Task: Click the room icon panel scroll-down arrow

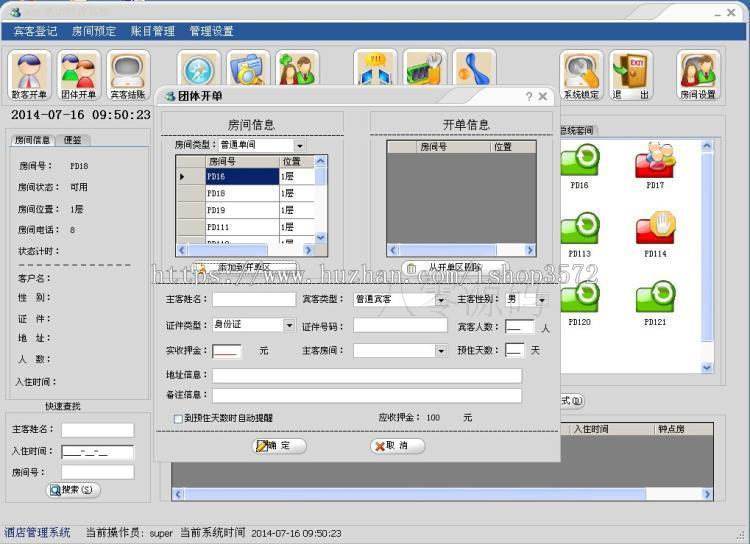Action: click(707, 367)
